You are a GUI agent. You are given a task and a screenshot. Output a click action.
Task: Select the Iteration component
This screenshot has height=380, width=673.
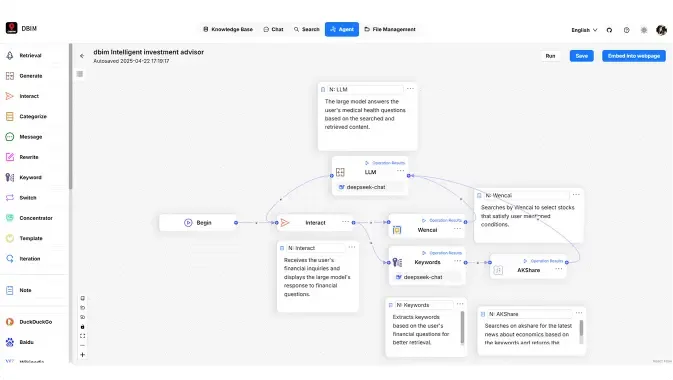(30, 259)
